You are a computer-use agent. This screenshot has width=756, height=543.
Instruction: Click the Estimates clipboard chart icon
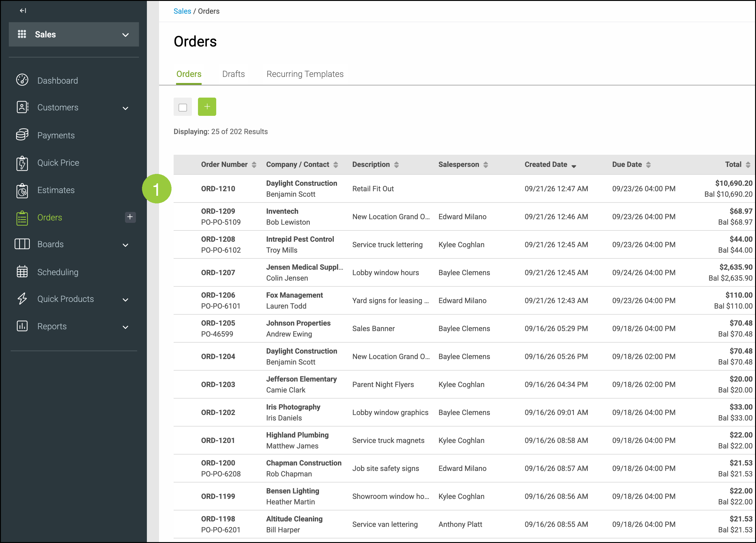tap(22, 190)
